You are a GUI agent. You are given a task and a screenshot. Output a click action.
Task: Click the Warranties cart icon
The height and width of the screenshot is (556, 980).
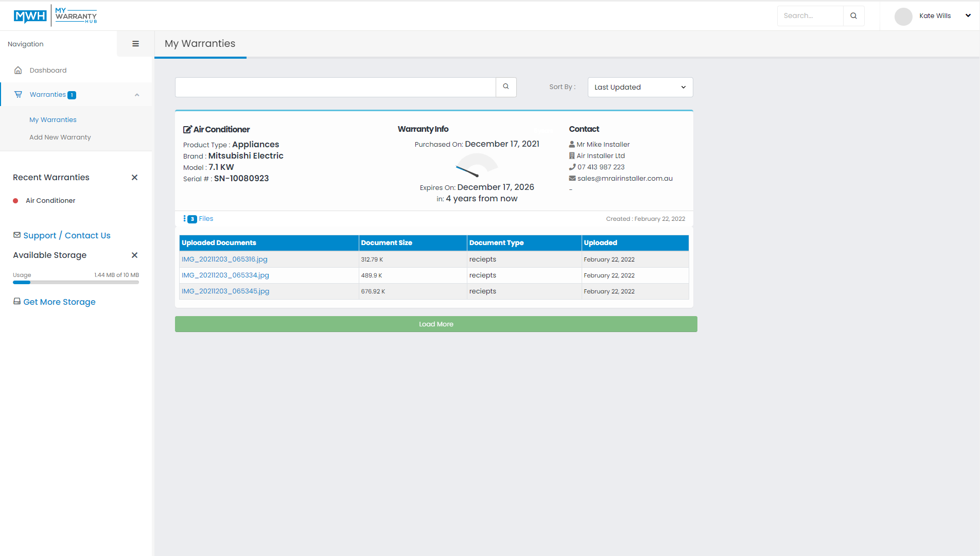18,94
